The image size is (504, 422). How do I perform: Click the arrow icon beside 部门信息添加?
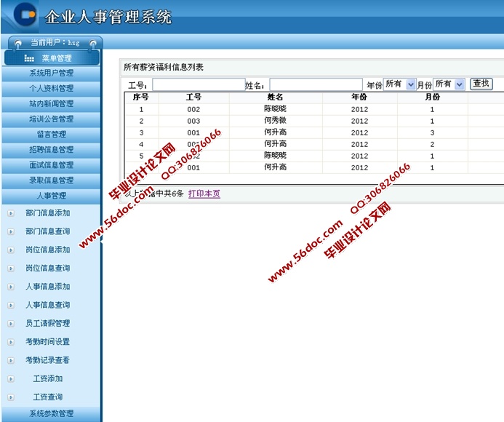10,213
